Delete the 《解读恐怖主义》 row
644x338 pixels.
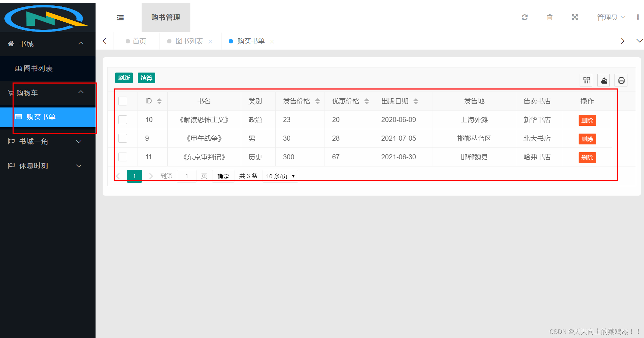coord(587,120)
